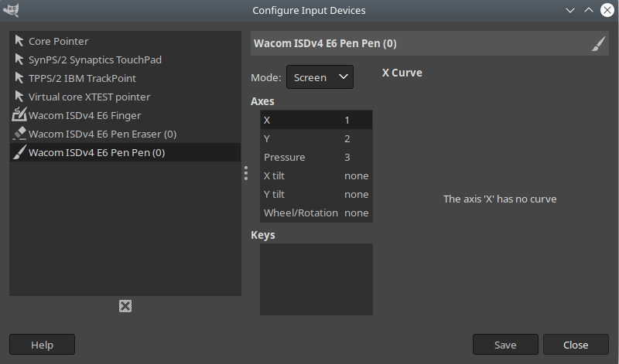This screenshot has width=619, height=364.
Task: Click the brush icon of Wacom Pen Pen (0)
Action: 19,151
